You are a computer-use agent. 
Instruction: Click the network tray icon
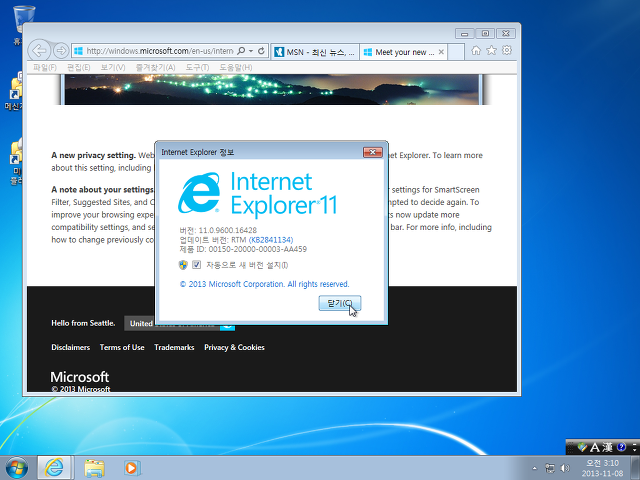click(x=550, y=468)
